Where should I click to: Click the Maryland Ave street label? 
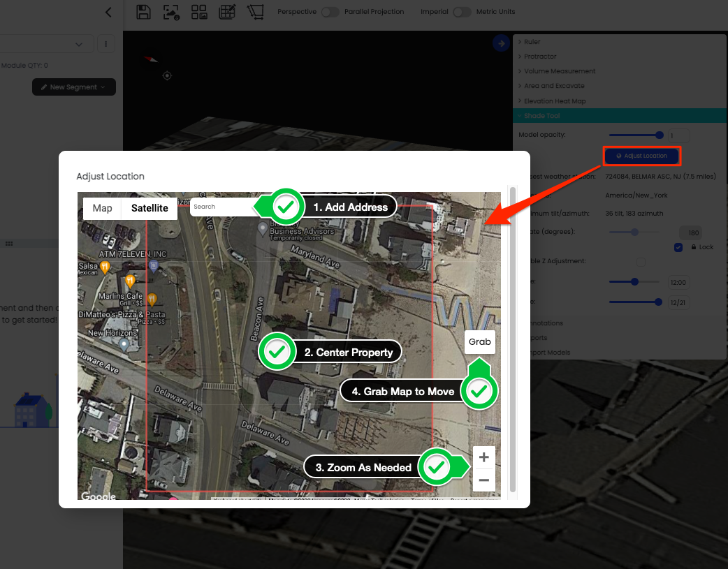[x=315, y=257]
